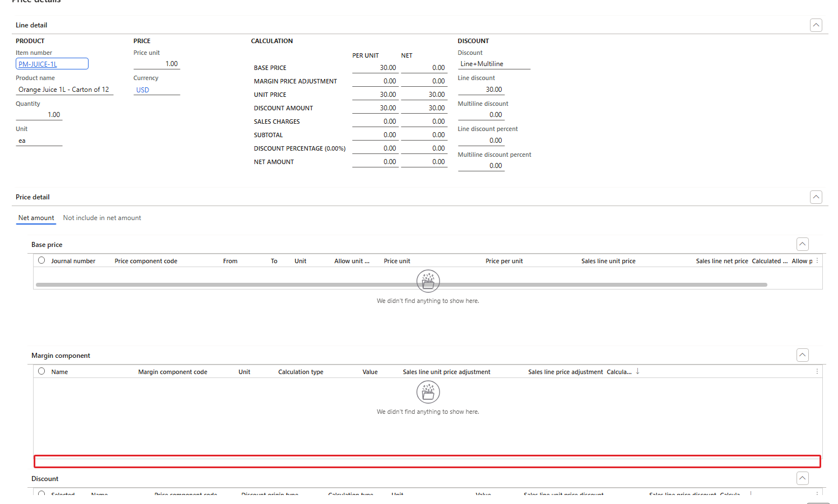Viewport: 838px width, 504px height.
Task: Click the Margin component code column header
Action: [x=173, y=372]
